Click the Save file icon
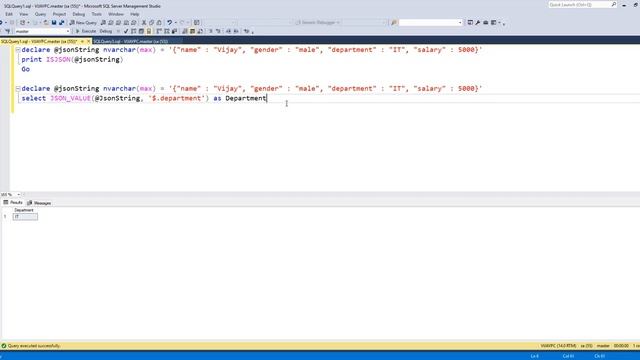640x360 pixels. click(53, 22)
